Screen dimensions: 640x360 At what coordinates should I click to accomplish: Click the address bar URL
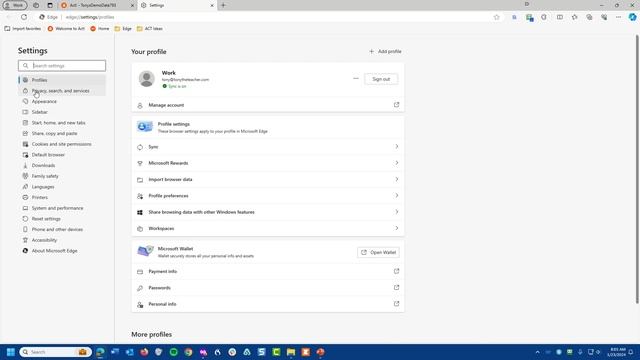click(x=90, y=17)
